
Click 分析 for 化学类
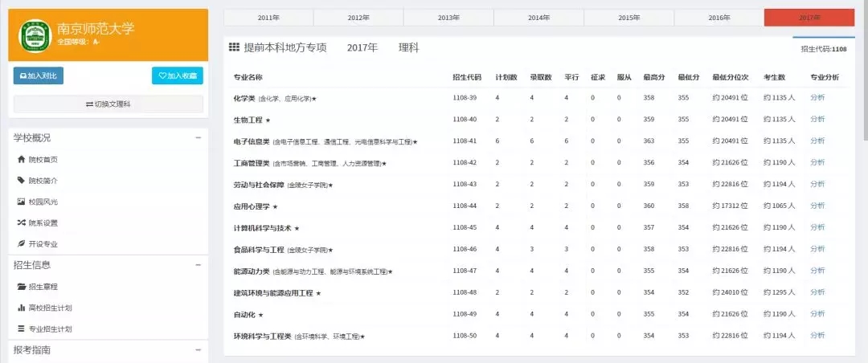tap(817, 98)
